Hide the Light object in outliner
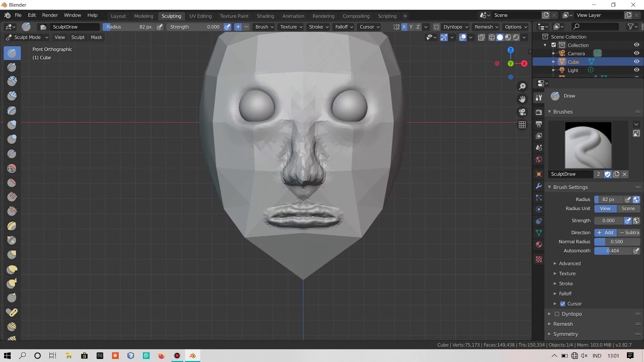 636,70
